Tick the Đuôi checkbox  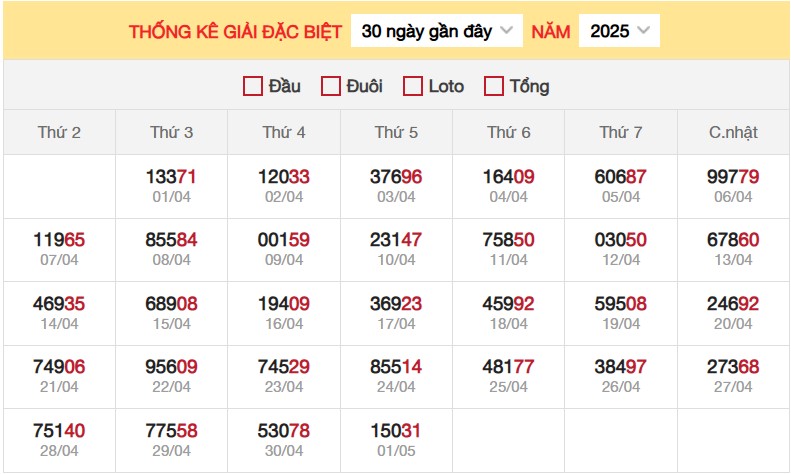pos(331,86)
